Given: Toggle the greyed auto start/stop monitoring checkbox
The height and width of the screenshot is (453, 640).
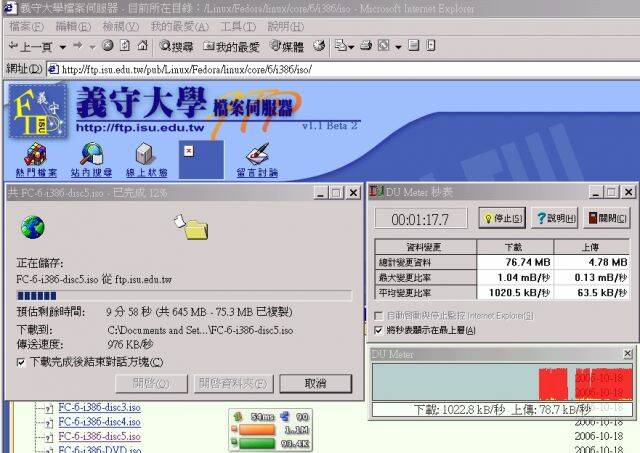Looking at the screenshot, I should (378, 316).
